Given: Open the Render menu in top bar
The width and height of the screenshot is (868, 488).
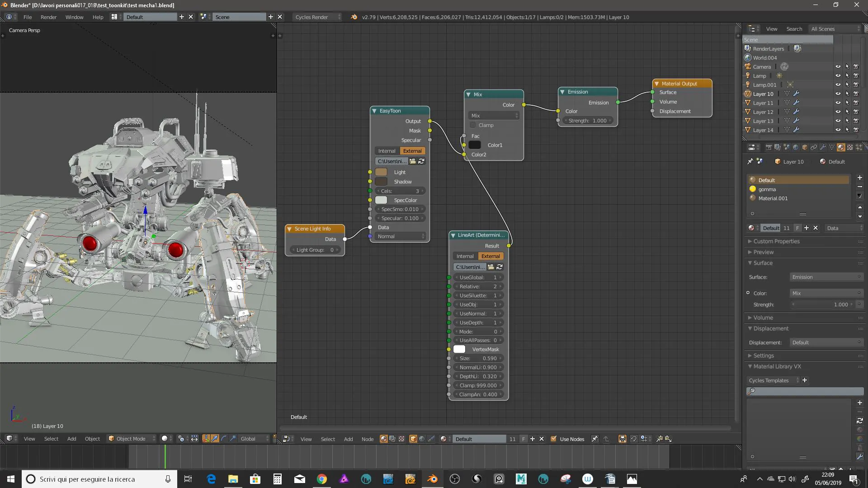Looking at the screenshot, I should pos(48,17).
